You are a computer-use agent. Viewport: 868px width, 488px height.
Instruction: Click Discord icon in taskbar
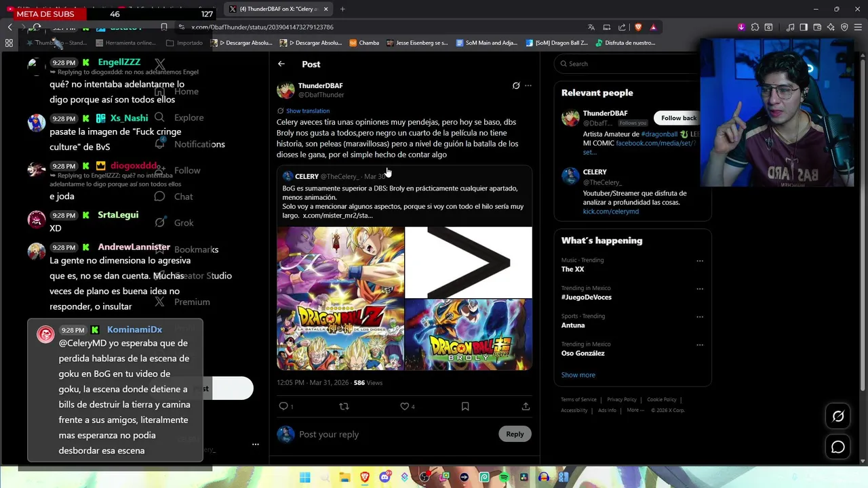[384, 477]
